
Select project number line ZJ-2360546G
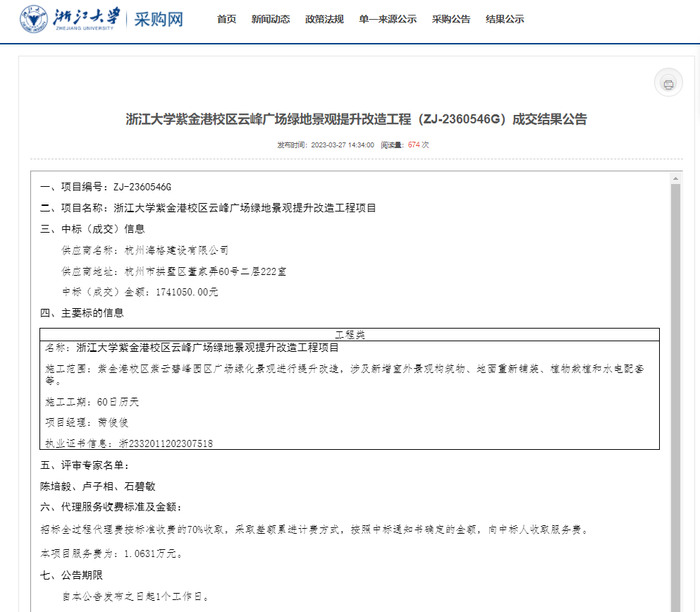[x=106, y=187]
